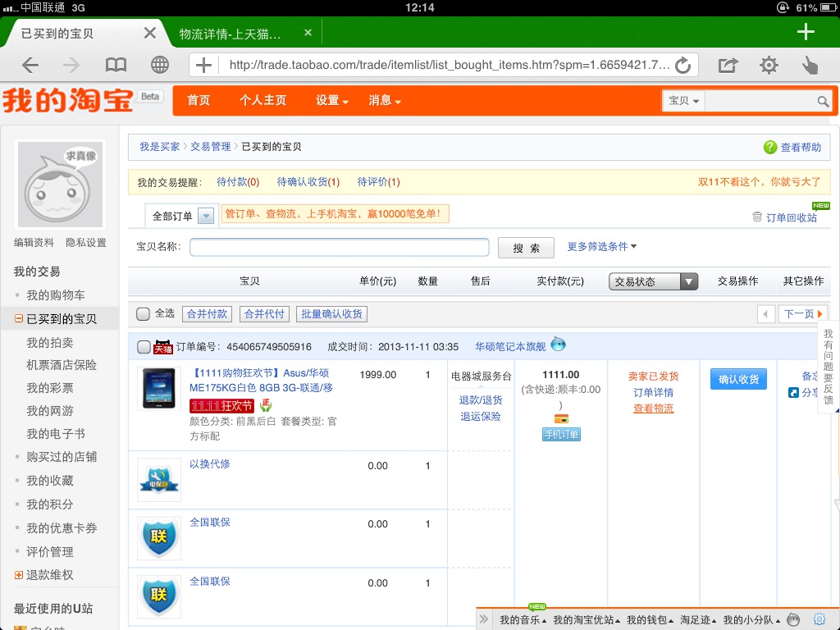The image size is (840, 630).
Task: Click the 订单回收站 trash icon
Action: pos(757,217)
